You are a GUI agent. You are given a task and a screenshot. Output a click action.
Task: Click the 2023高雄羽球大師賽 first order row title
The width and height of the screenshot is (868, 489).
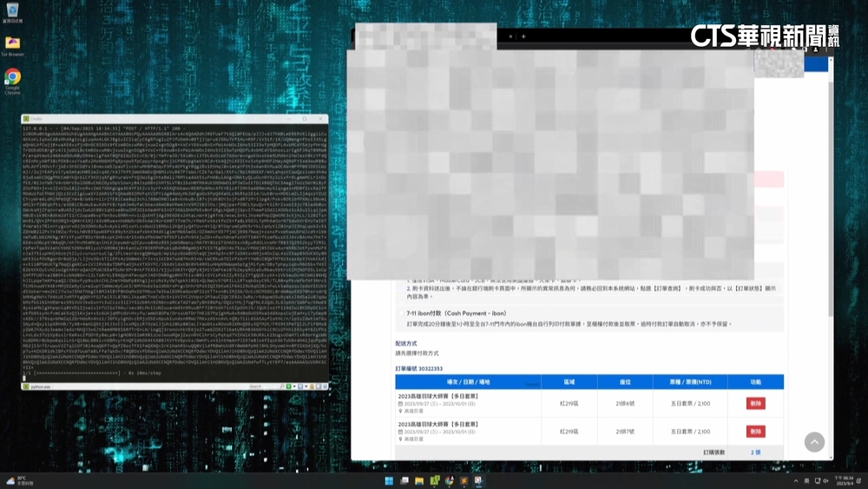440,398
